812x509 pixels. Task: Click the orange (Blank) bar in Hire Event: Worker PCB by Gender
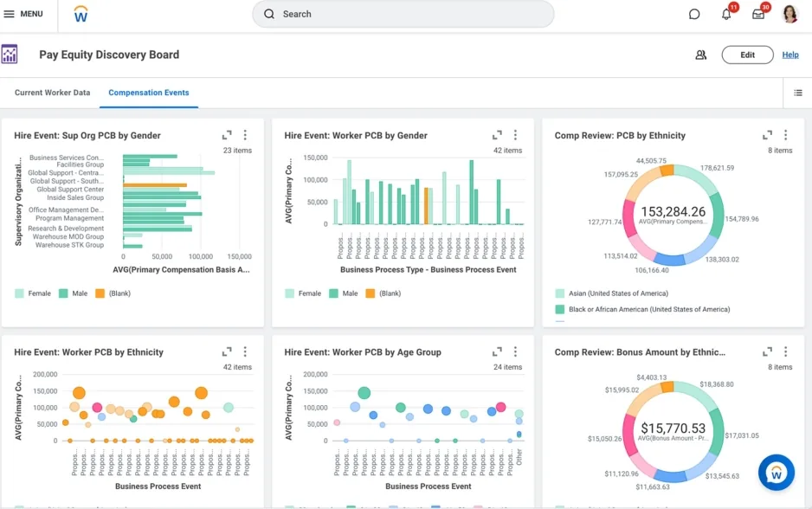pyautogui.click(x=426, y=206)
